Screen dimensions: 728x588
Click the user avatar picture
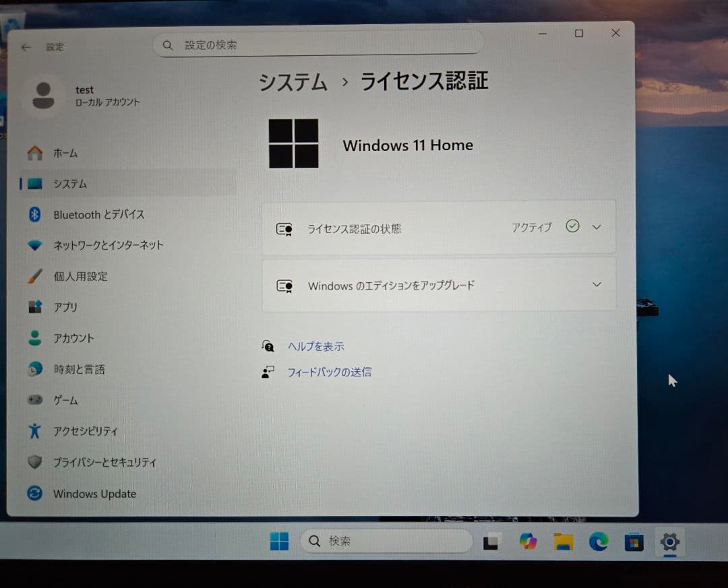click(44, 96)
